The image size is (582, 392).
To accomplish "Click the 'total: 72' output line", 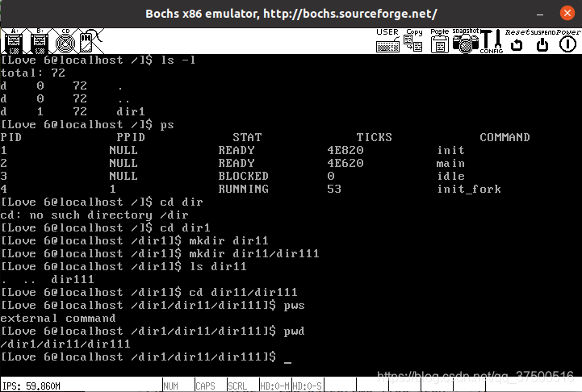I will coord(32,73).
